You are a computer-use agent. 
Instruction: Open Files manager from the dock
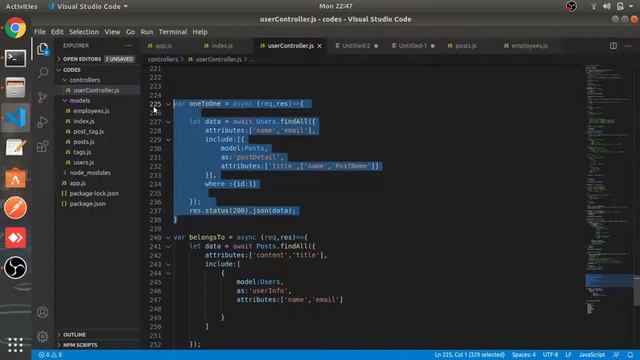click(16, 87)
